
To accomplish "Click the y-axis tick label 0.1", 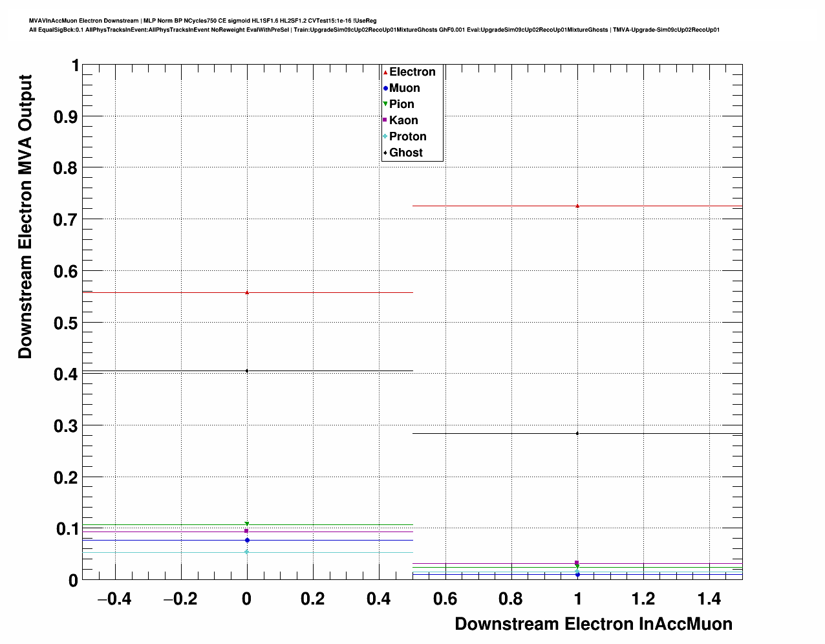I will tap(67, 529).
